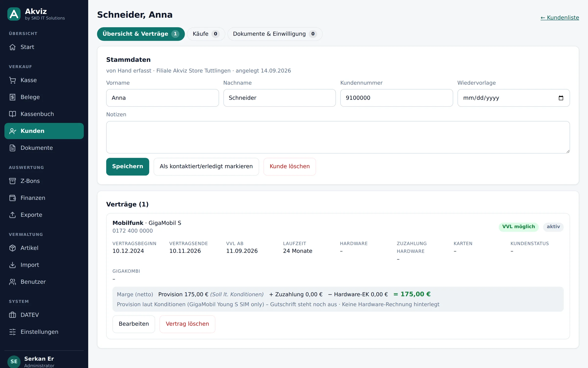The width and height of the screenshot is (588, 368).
Task: Switch to the Käufe tab
Action: click(206, 34)
